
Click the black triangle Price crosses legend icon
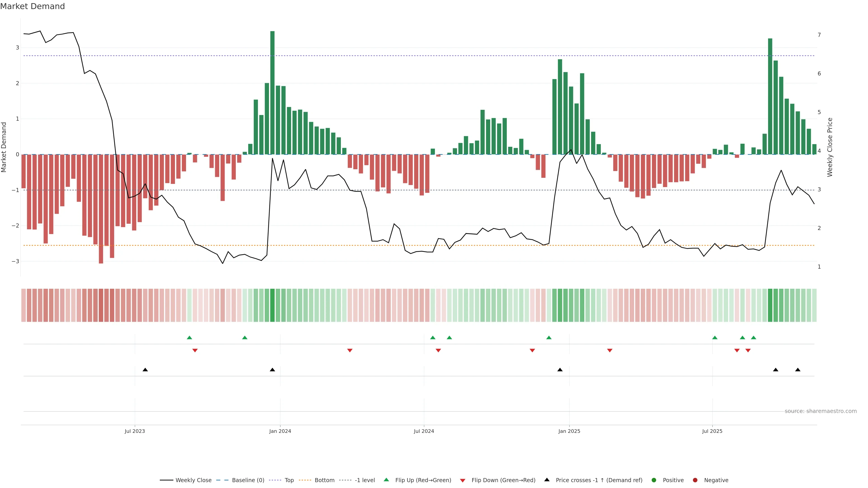coord(547,480)
